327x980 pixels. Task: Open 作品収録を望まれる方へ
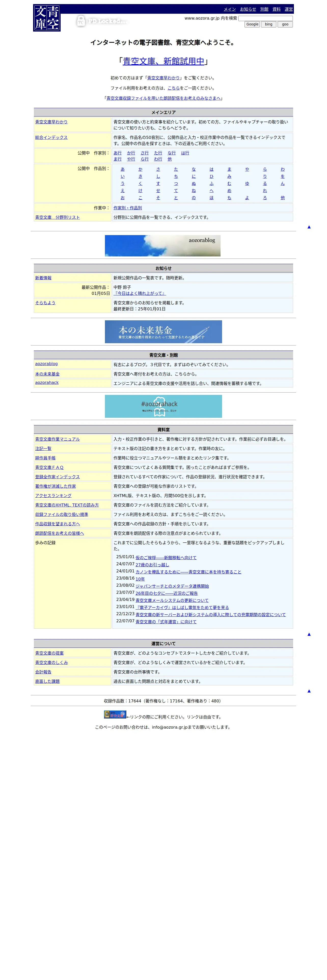(x=58, y=524)
